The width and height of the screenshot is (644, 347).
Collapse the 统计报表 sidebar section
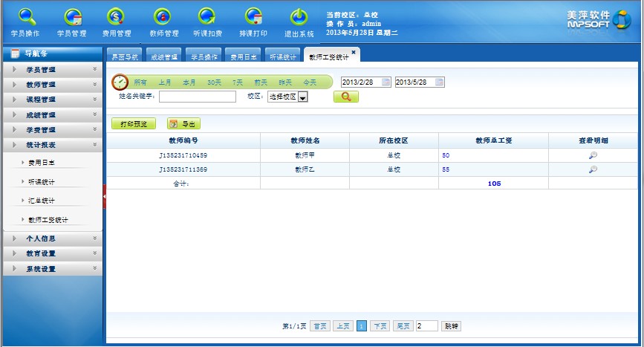tap(52, 145)
